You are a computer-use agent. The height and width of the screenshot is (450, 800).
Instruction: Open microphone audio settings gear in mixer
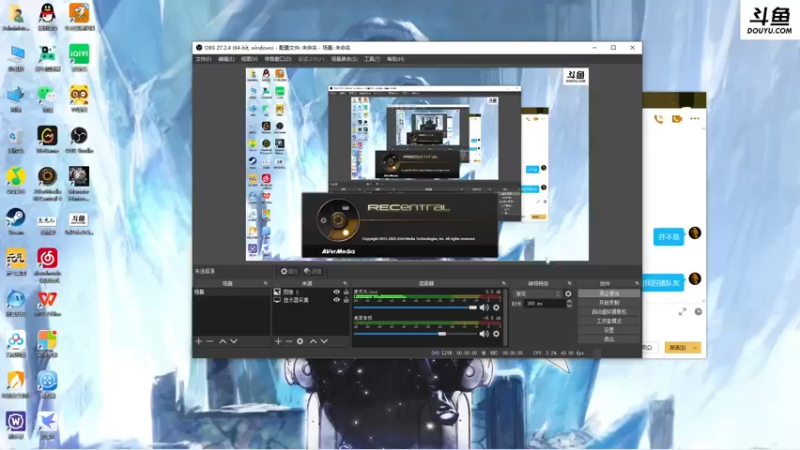click(496, 308)
